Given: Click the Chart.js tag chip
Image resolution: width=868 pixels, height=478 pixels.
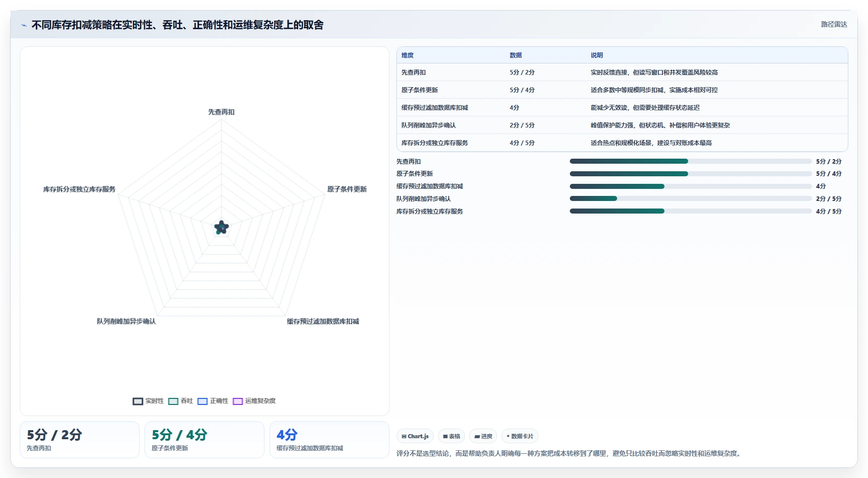Looking at the screenshot, I should 415,436.
